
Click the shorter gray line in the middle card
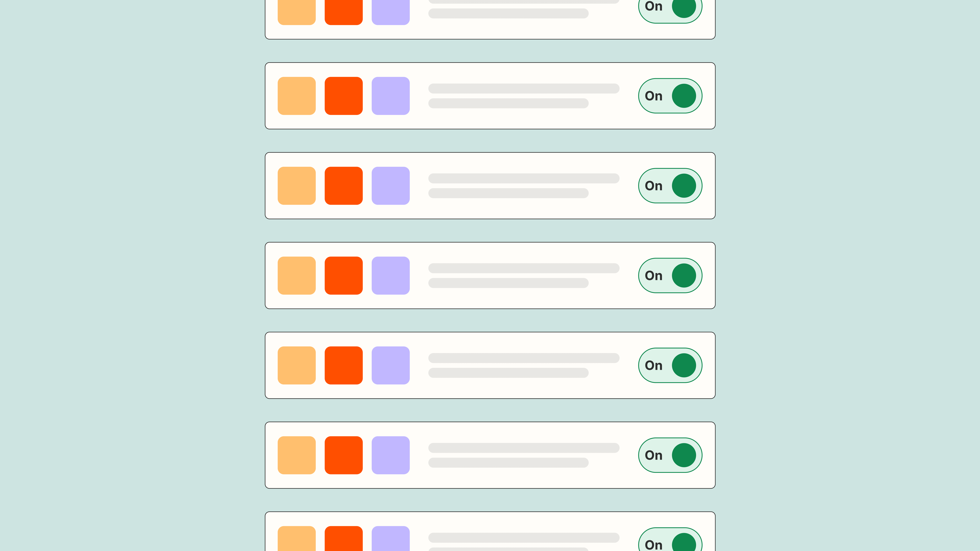(508, 283)
